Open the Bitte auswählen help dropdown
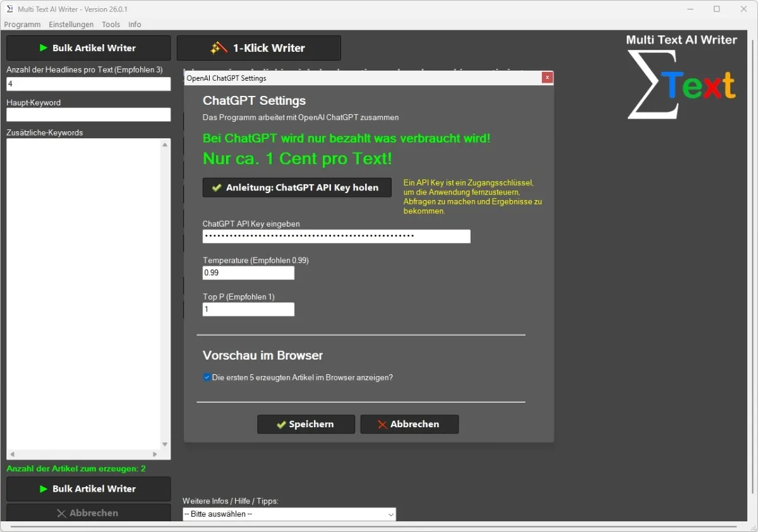The height and width of the screenshot is (532, 758). click(x=289, y=514)
